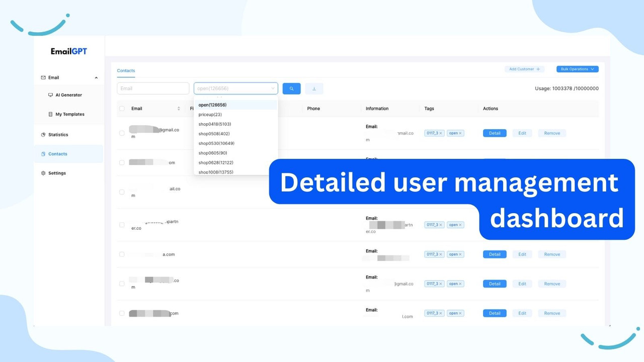Open My Templates in the sidebar
This screenshot has width=644, height=362.
[69, 114]
